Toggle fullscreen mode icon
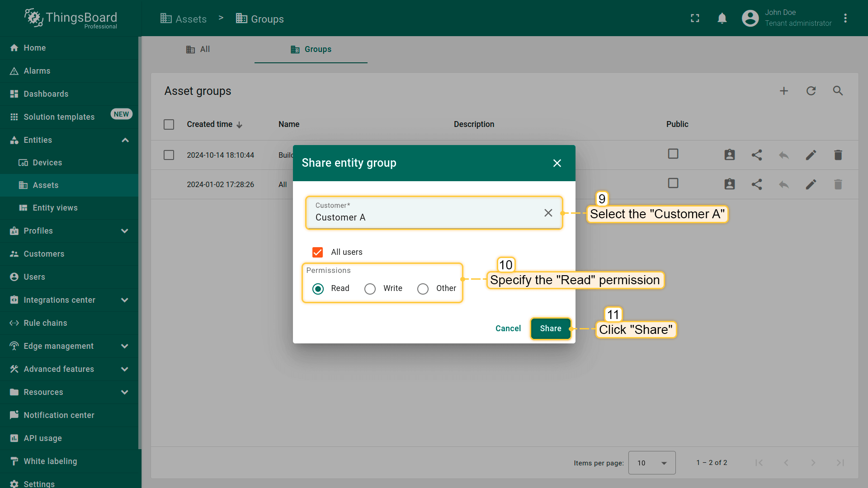The image size is (868, 488). 695,19
